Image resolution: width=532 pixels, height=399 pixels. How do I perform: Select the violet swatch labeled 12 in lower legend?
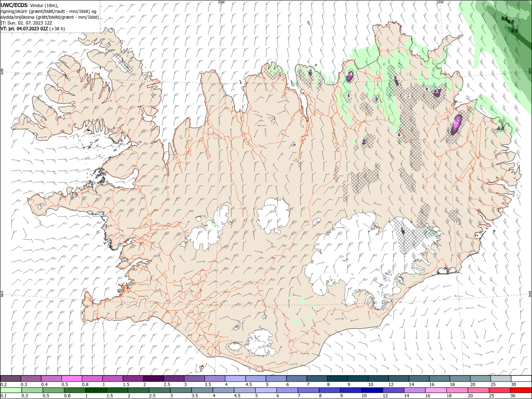(392, 390)
